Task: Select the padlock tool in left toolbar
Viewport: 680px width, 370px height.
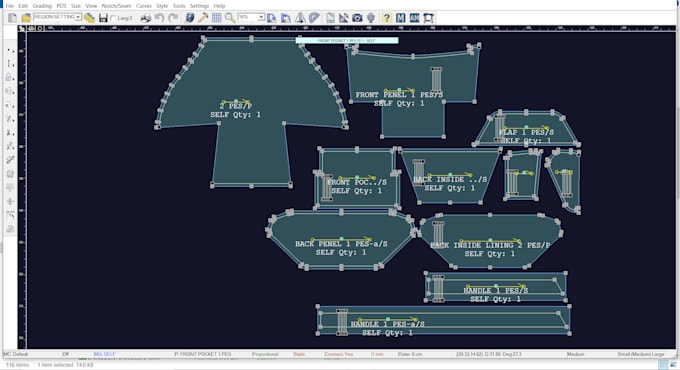Action: point(9,78)
